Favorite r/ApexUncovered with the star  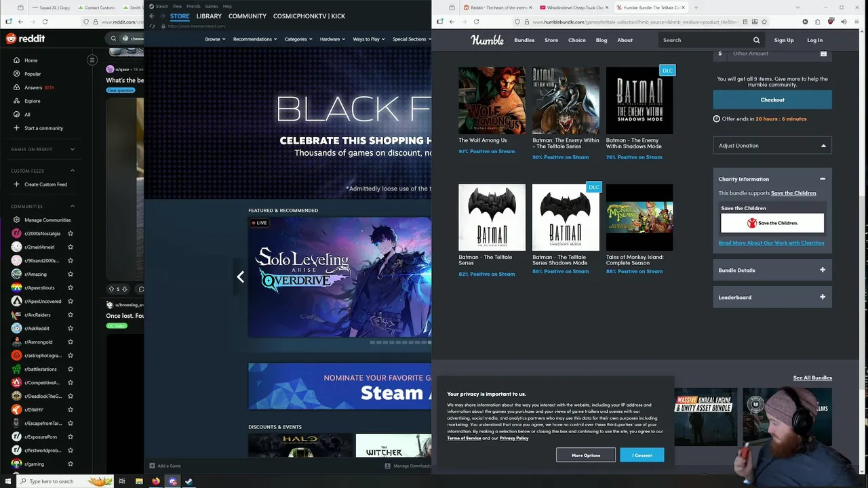point(70,301)
